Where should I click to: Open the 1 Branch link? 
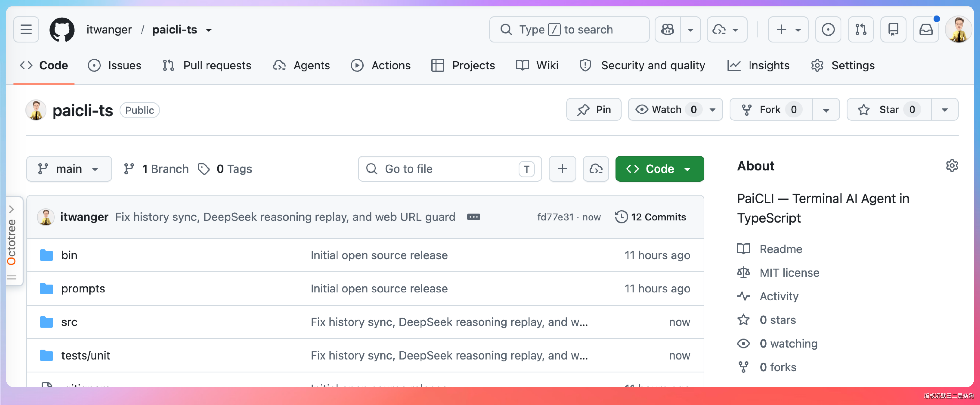click(156, 168)
